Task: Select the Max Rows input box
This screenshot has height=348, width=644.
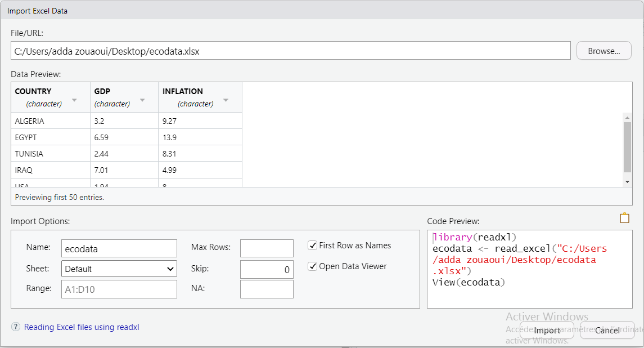Action: [267, 248]
